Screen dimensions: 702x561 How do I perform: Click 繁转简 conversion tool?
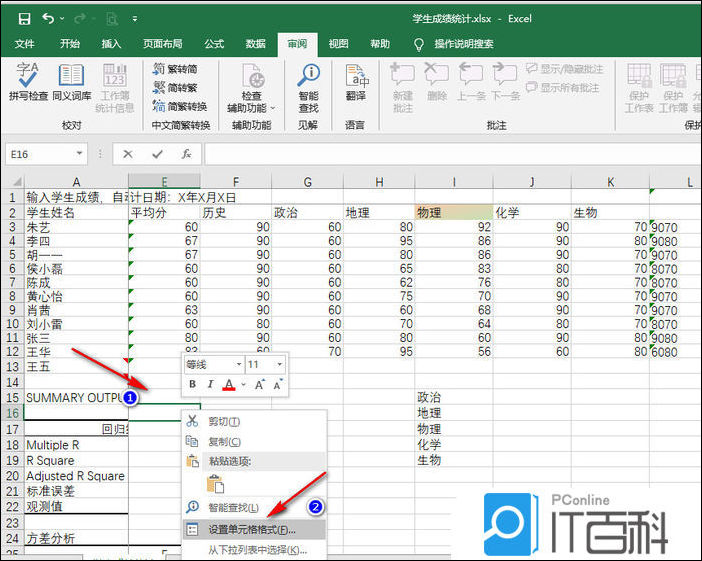(x=174, y=69)
